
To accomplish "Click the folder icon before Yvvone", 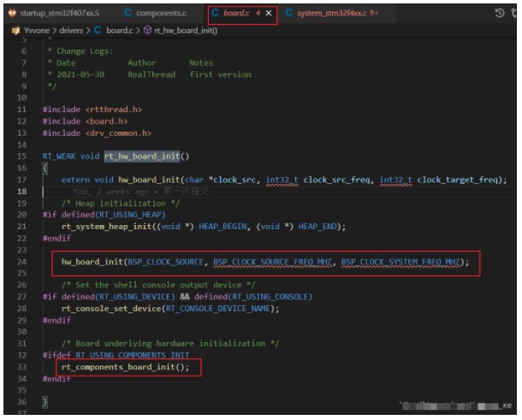I will [x=15, y=31].
